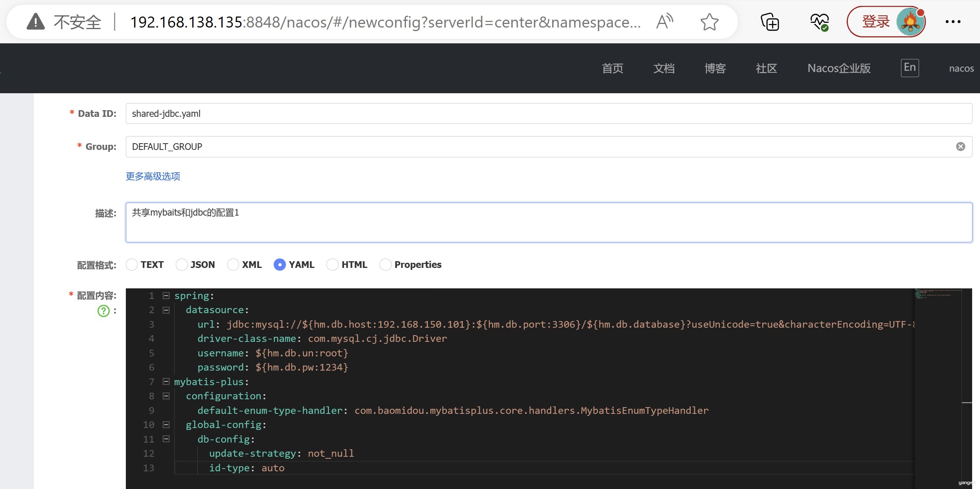Click the green help icon beside 配置内容
Image resolution: width=980 pixels, height=489 pixels.
pos(103,311)
